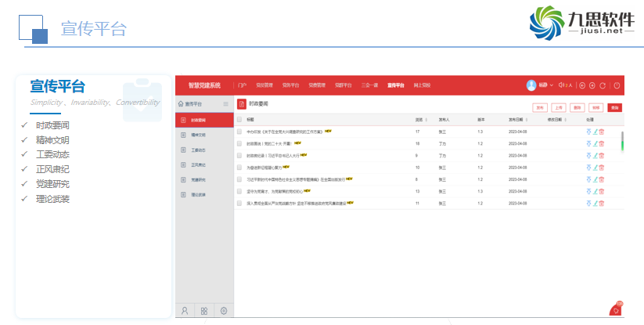Edit the article with 13 views
The width and height of the screenshot is (644, 325).
click(595, 191)
